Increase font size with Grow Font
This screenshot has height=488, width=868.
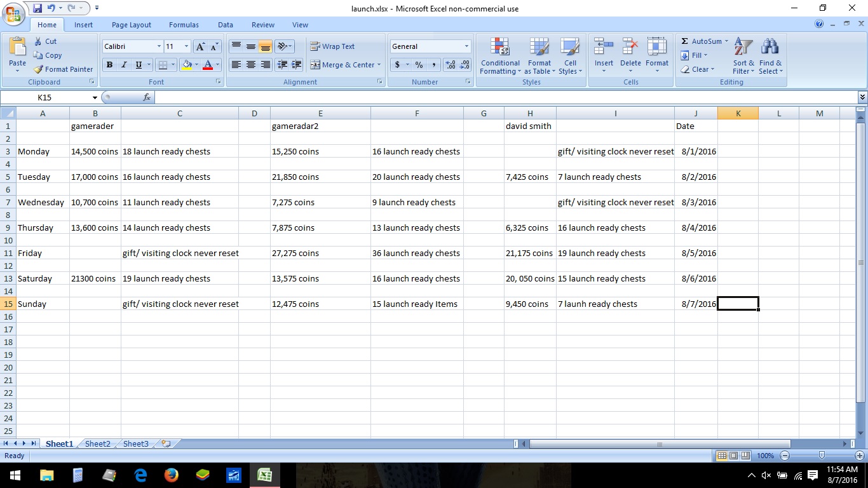[x=200, y=46]
